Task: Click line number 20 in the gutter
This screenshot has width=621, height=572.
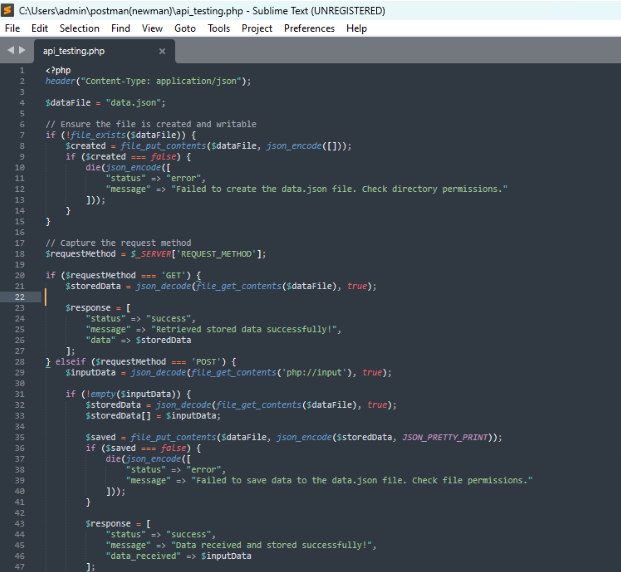Action: pyautogui.click(x=20, y=275)
